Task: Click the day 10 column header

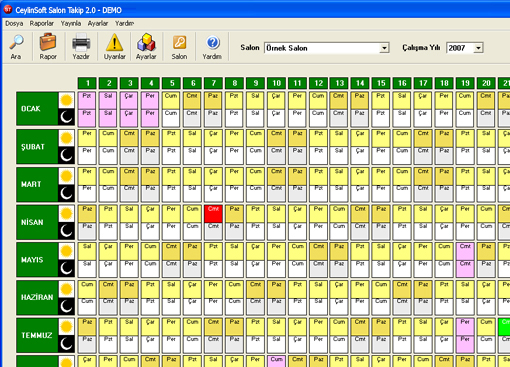Action: tap(276, 83)
